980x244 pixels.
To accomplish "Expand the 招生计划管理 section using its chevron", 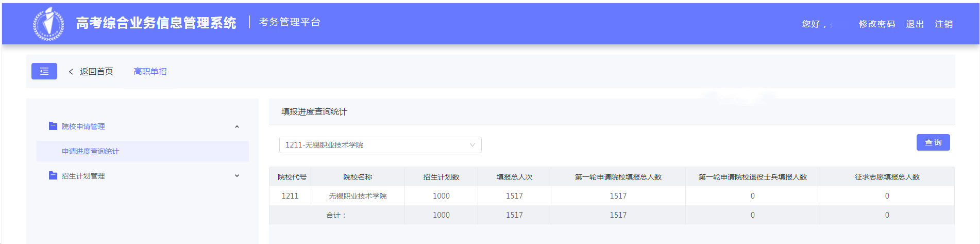I will (x=237, y=176).
